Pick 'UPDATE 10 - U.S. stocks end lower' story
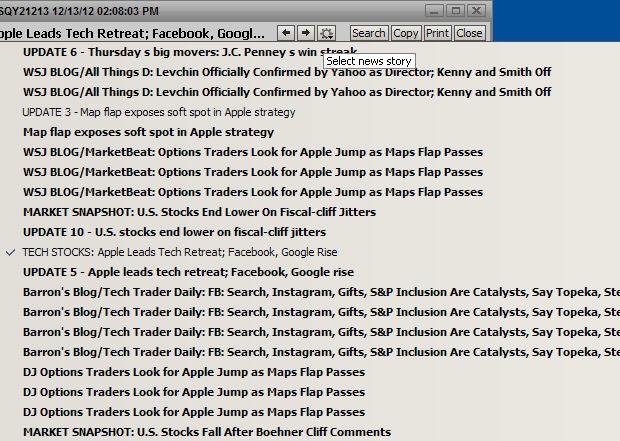The image size is (620, 441). [174, 232]
